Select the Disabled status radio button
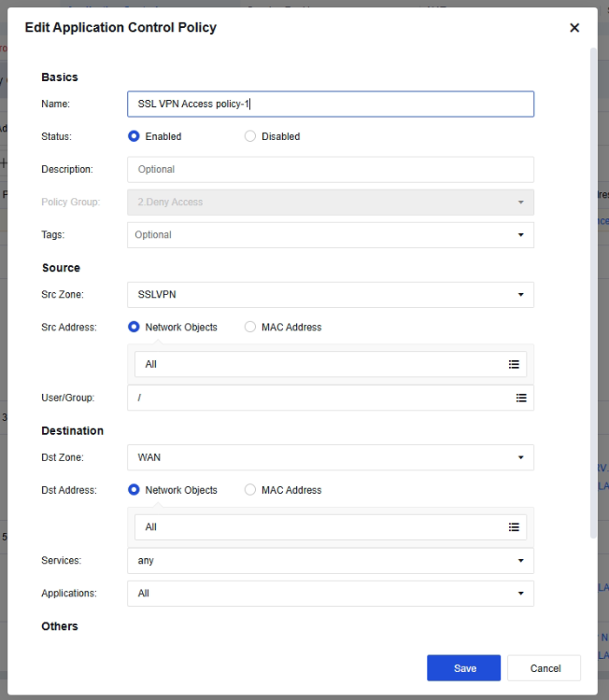609x700 pixels. coord(250,136)
